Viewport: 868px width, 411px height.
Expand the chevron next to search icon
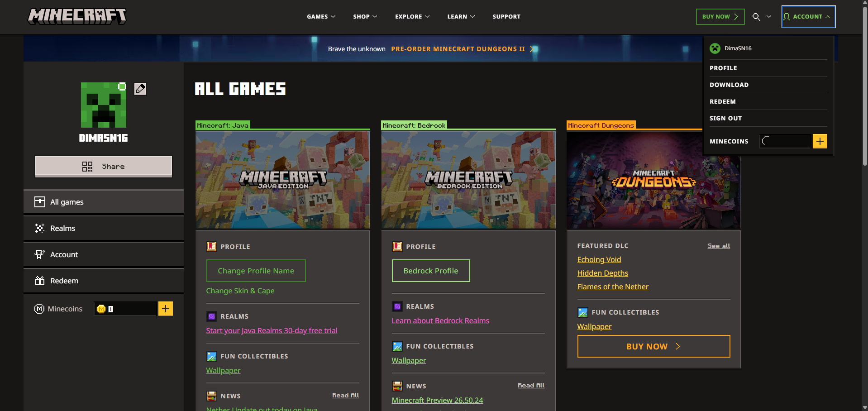[x=769, y=17]
